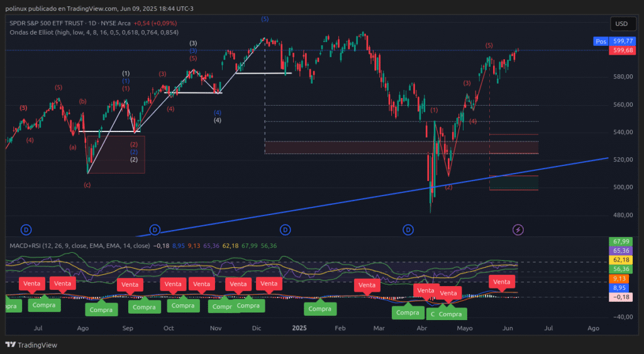Open the TradingView logo link
The width and height of the screenshot is (644, 354).
[31, 345]
